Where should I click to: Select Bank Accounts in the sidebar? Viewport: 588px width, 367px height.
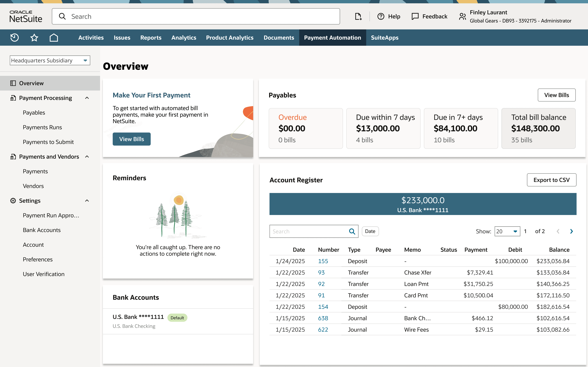point(42,230)
